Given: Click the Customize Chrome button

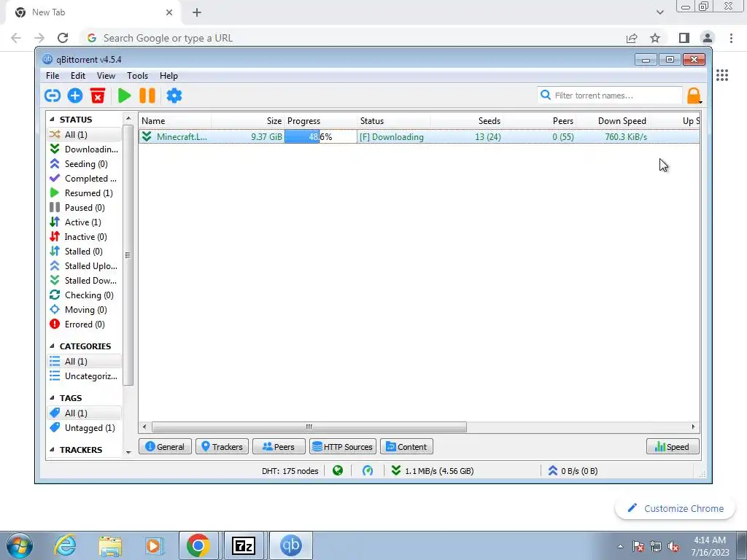Looking at the screenshot, I should click(x=676, y=508).
